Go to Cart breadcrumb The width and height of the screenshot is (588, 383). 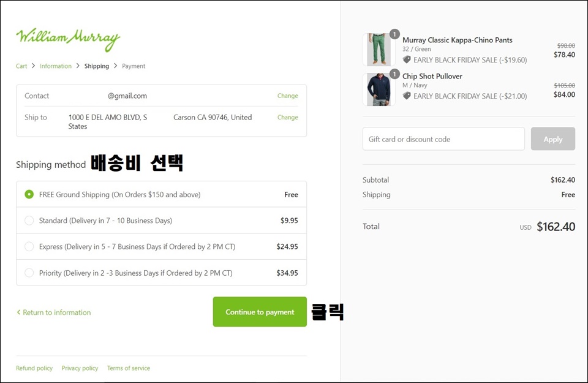(x=21, y=66)
